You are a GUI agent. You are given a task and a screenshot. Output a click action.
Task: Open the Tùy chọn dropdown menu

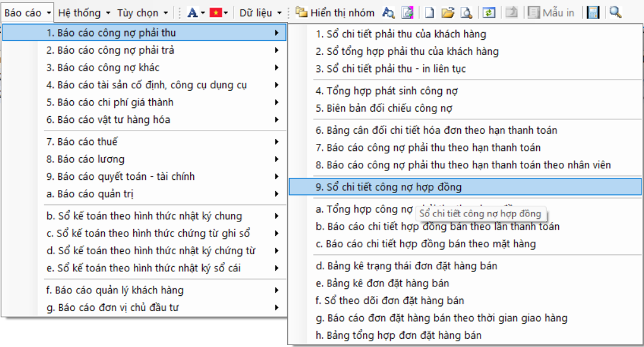[142, 13]
